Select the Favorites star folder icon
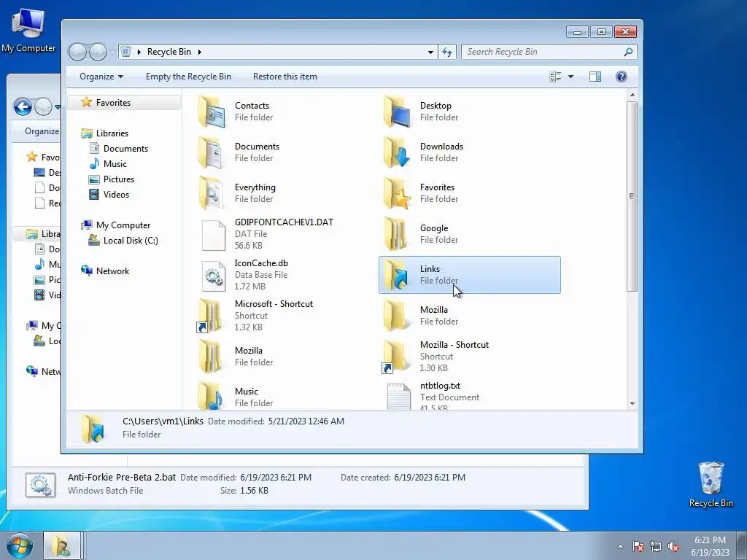 396,192
